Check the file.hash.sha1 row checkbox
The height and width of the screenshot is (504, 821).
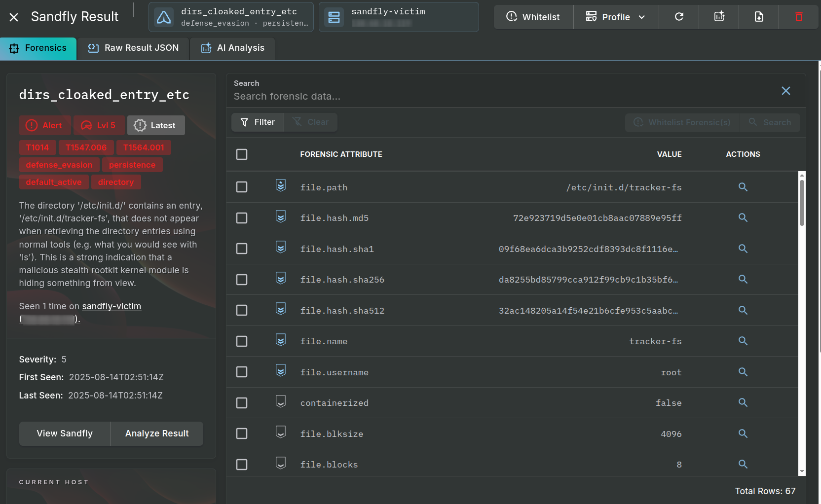[x=242, y=249]
